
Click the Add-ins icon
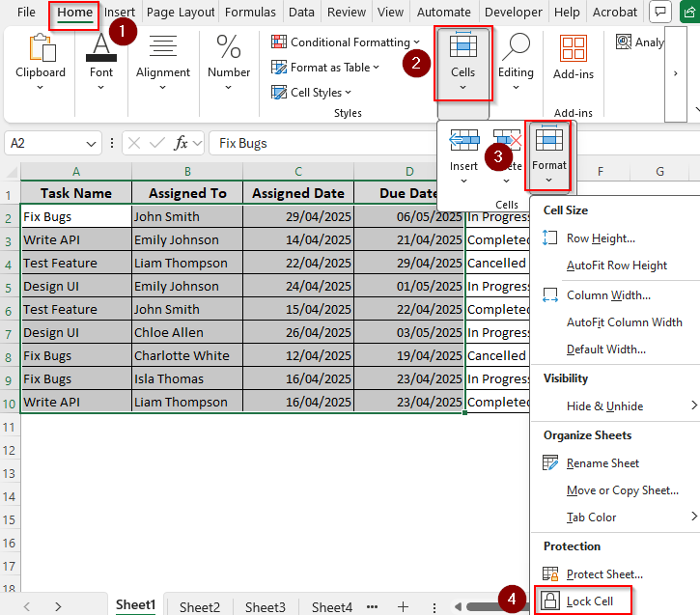(x=574, y=49)
